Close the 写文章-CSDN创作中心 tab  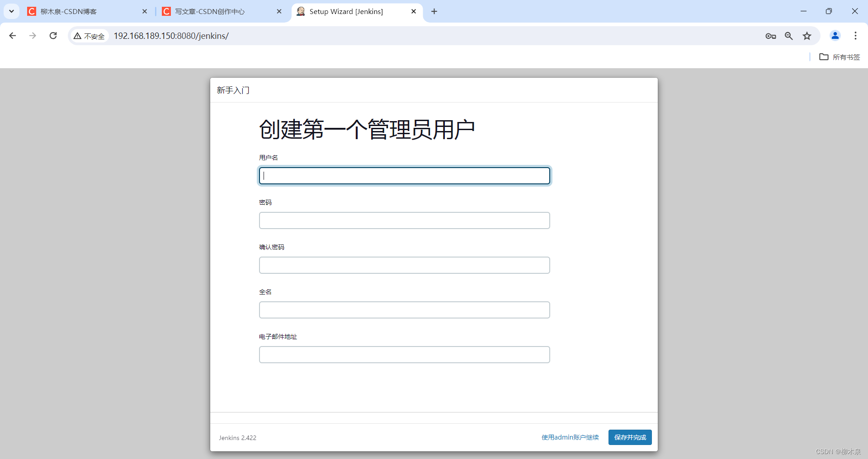(279, 11)
